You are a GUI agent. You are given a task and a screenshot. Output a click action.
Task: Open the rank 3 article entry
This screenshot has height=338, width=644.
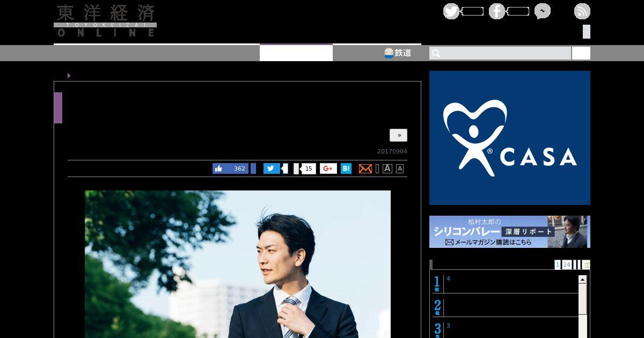(x=506, y=329)
